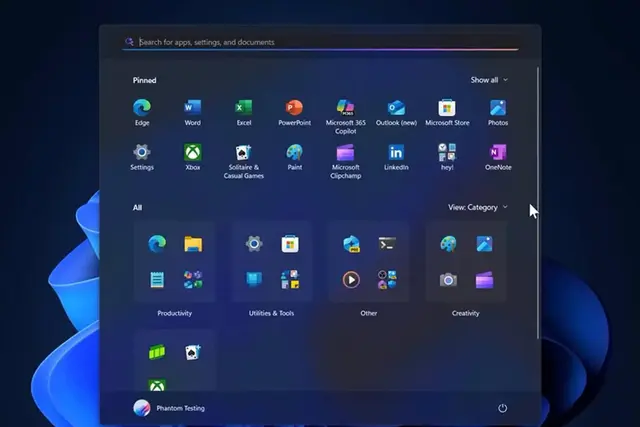Open Camera in the Creativity category
This screenshot has height=427, width=640.
point(448,280)
